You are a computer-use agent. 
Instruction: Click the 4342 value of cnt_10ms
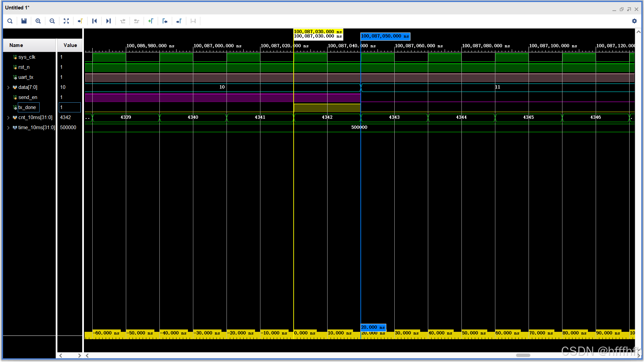(x=65, y=117)
